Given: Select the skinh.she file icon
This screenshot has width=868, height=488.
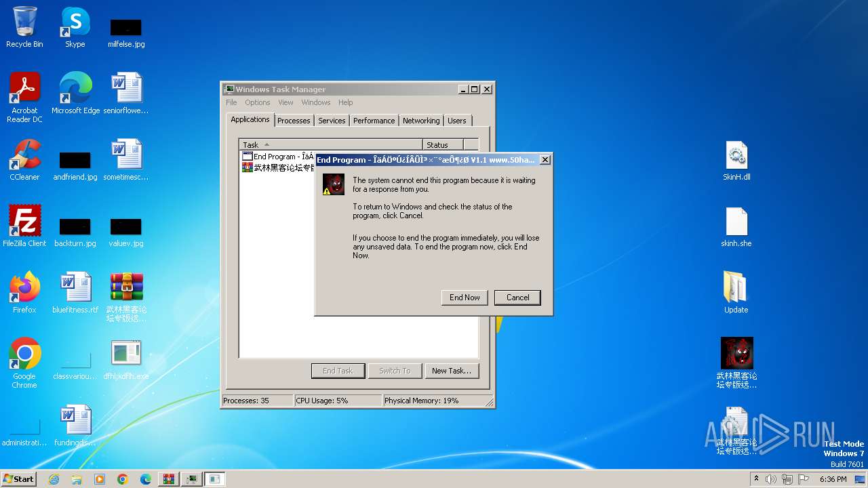Looking at the screenshot, I should pos(736,226).
